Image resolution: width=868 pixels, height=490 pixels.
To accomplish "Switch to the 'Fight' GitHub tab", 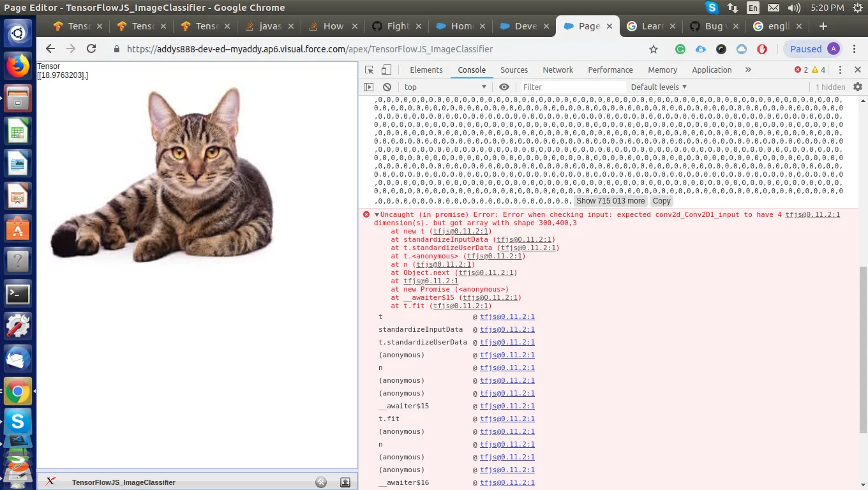I will coord(397,26).
